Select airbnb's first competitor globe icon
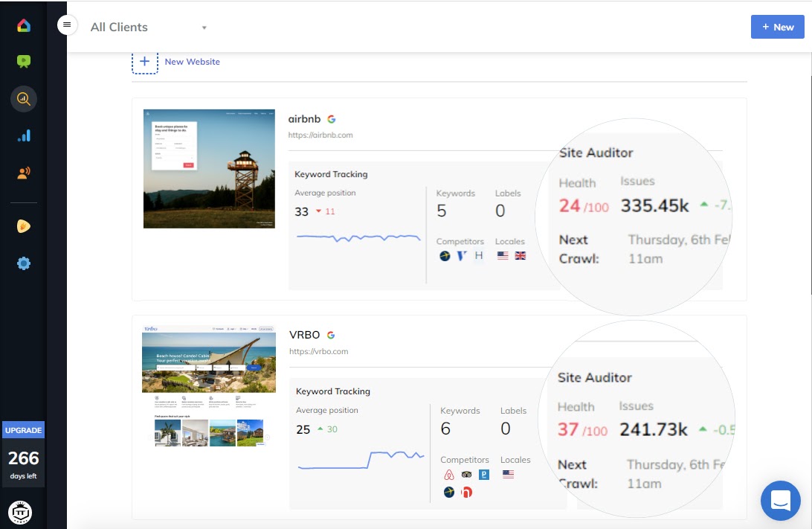Screen dimensions: 812x529 (x=445, y=256)
